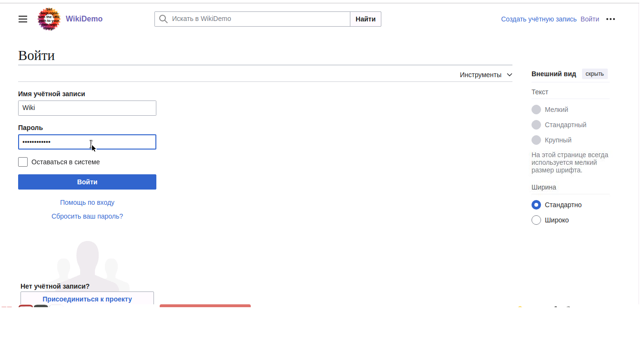Hide the appearance panel via 'скрыть'
Viewport: 644px width, 351px height.
[594, 74]
